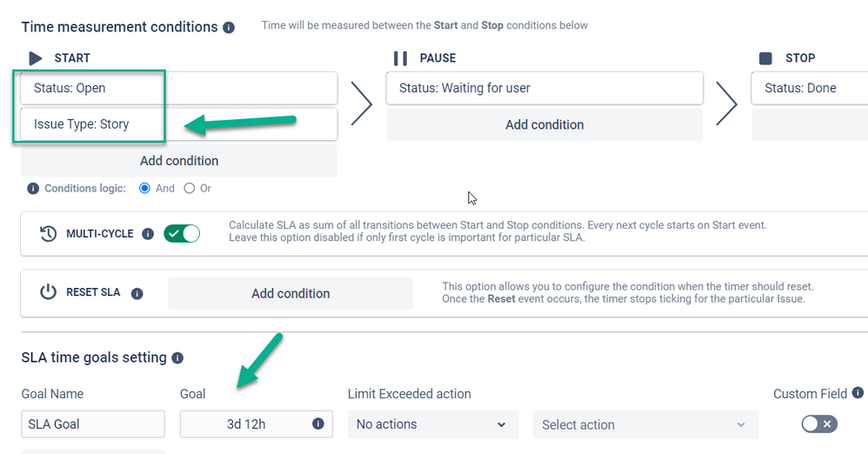
Task: Click info icon beside SLA time goals setting
Action: coord(177,358)
